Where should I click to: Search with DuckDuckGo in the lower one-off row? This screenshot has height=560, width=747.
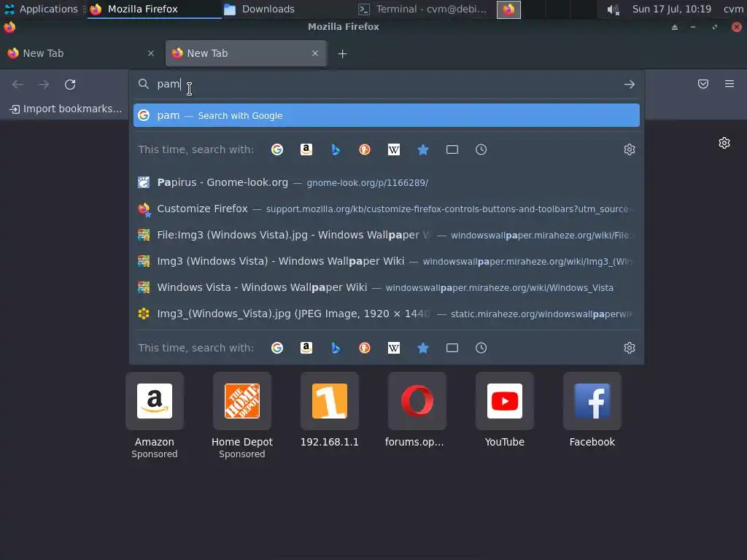click(365, 348)
